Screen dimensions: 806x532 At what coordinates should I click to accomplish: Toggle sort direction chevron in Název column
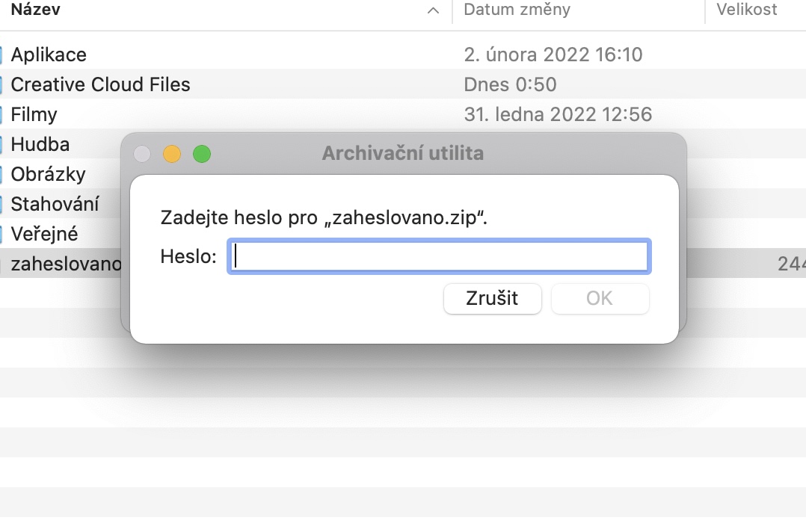(433, 10)
